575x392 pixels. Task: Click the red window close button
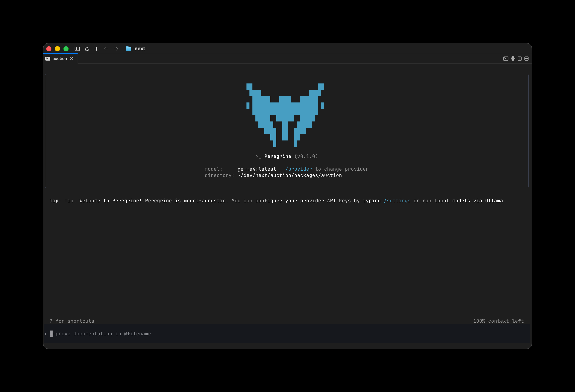point(49,49)
